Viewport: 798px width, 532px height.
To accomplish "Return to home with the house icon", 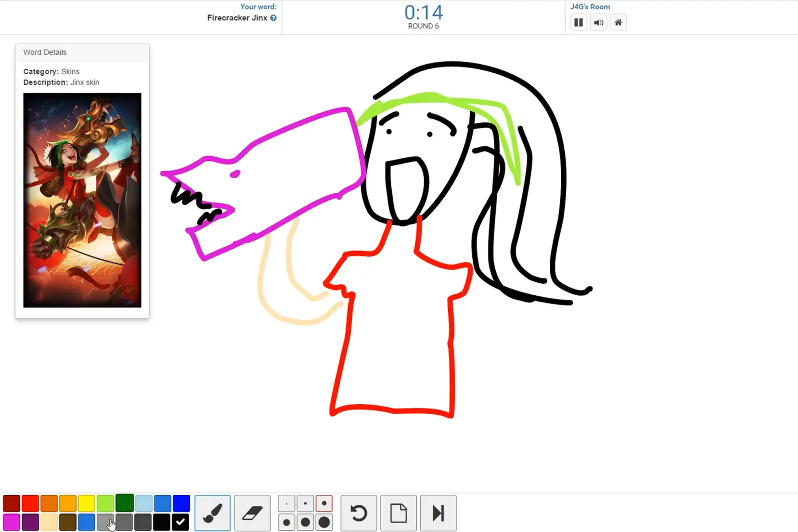I will (x=618, y=22).
